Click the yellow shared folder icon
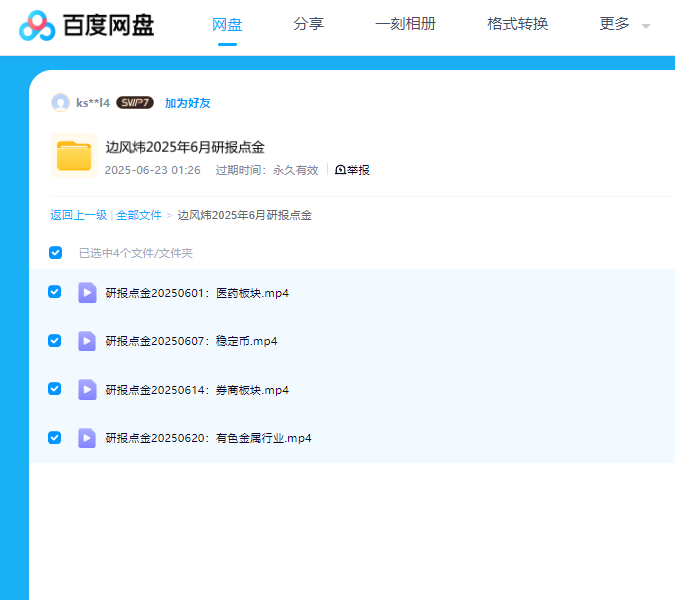The height and width of the screenshot is (600, 675). click(74, 156)
